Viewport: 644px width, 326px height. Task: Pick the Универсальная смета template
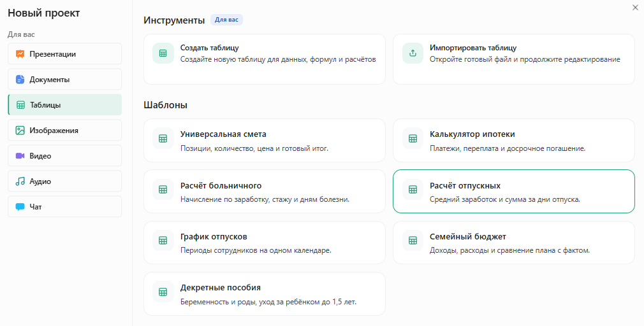pos(265,140)
